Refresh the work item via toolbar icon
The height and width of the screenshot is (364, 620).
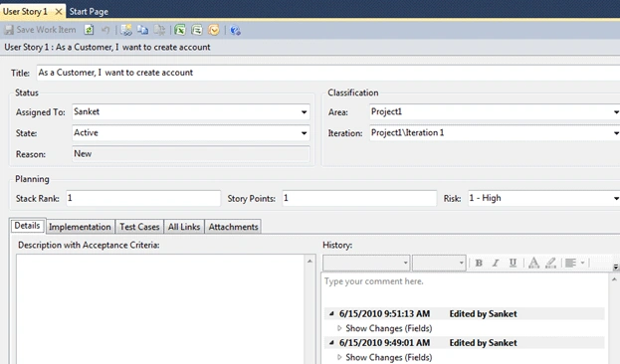coord(89,30)
